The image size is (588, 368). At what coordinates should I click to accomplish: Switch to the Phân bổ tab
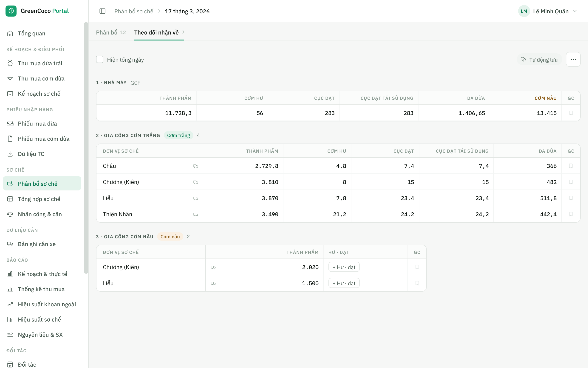pyautogui.click(x=111, y=32)
